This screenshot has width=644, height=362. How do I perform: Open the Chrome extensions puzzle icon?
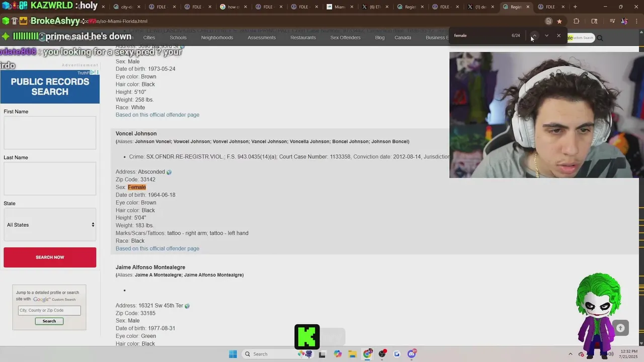[577, 21]
